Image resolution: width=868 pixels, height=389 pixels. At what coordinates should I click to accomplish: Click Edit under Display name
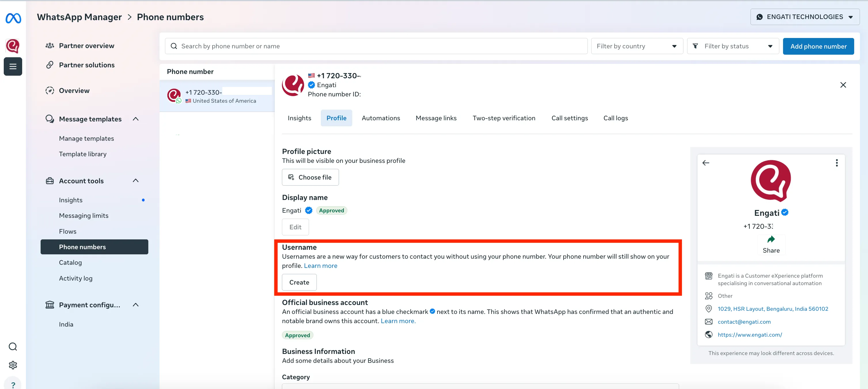pos(295,227)
